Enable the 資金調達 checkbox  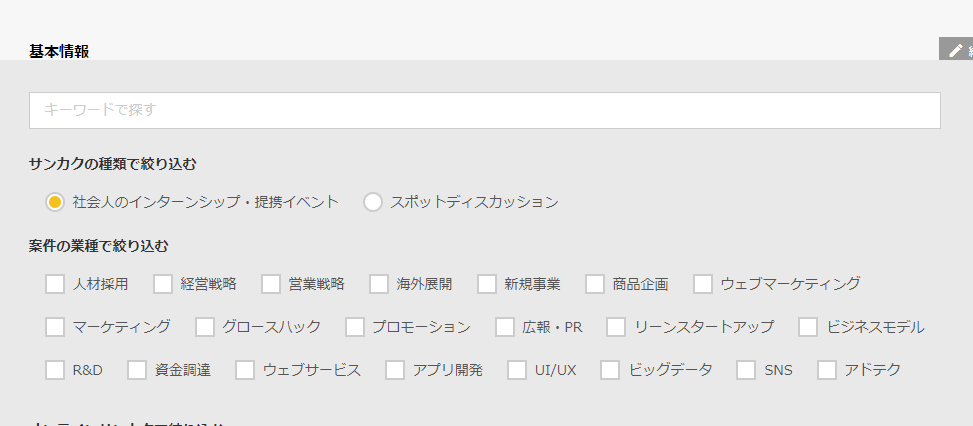pos(137,370)
